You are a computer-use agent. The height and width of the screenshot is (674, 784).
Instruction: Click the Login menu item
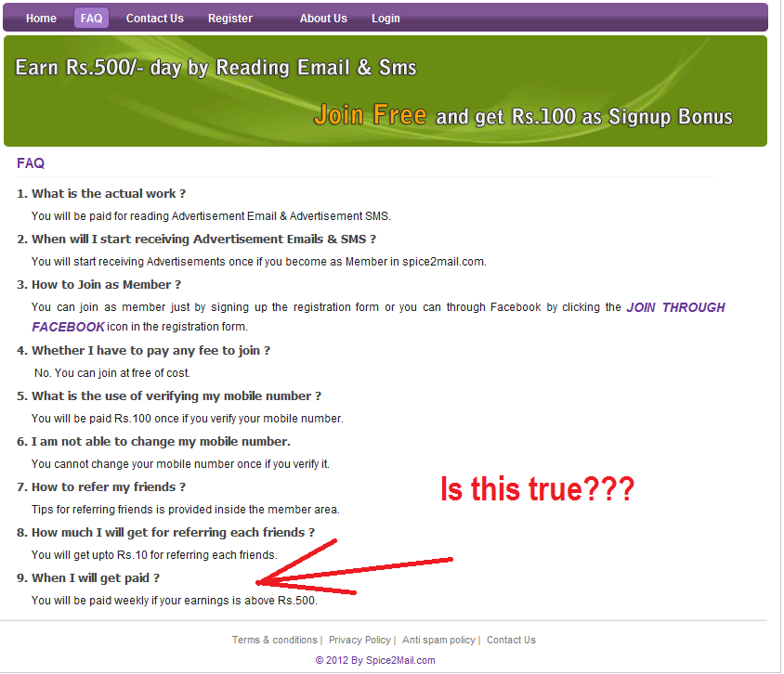coord(385,18)
